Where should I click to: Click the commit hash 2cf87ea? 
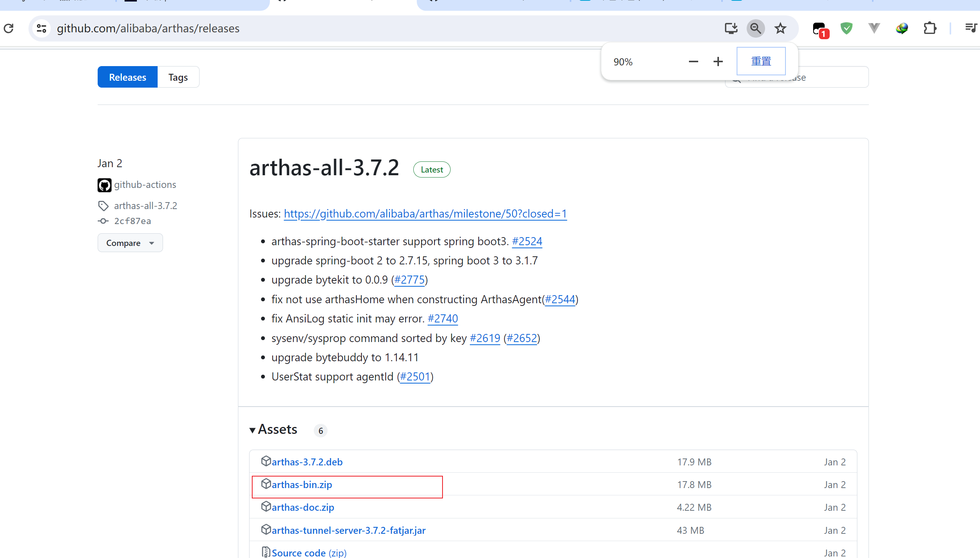point(132,221)
